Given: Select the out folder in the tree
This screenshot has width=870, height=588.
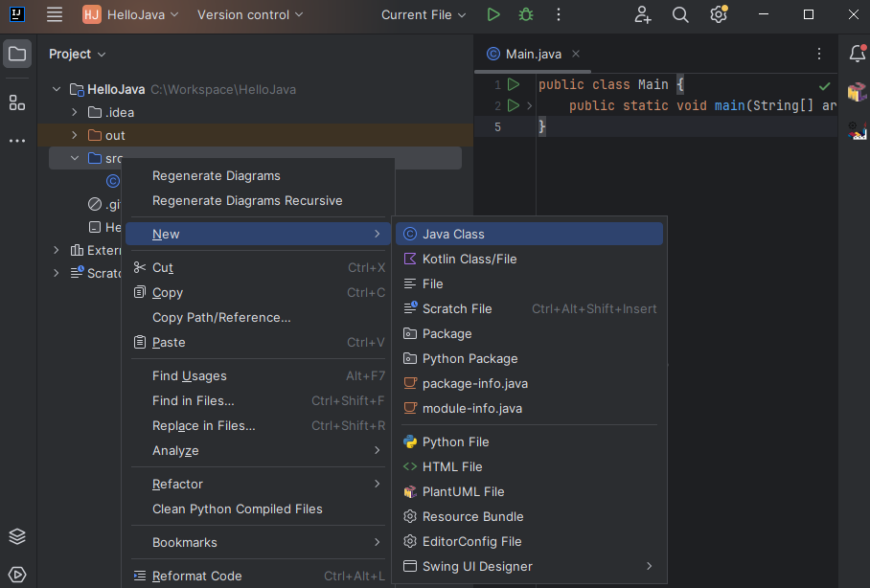Looking at the screenshot, I should coord(255,135).
